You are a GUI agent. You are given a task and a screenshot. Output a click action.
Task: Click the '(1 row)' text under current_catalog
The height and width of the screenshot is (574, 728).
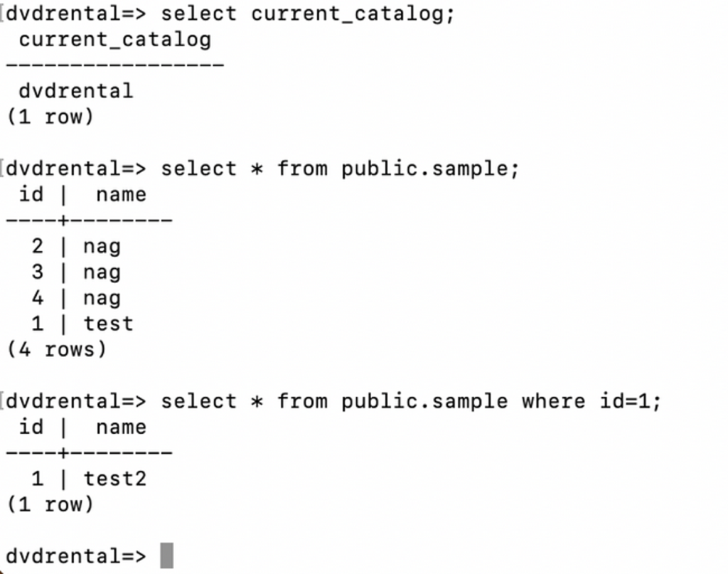tap(50, 117)
